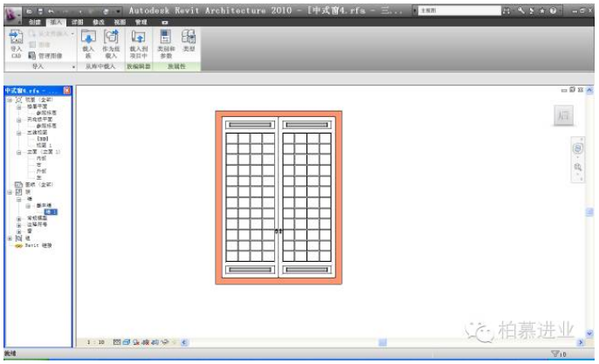Select the 内部 elevation view
This screenshot has height=364, width=599.
(41, 158)
